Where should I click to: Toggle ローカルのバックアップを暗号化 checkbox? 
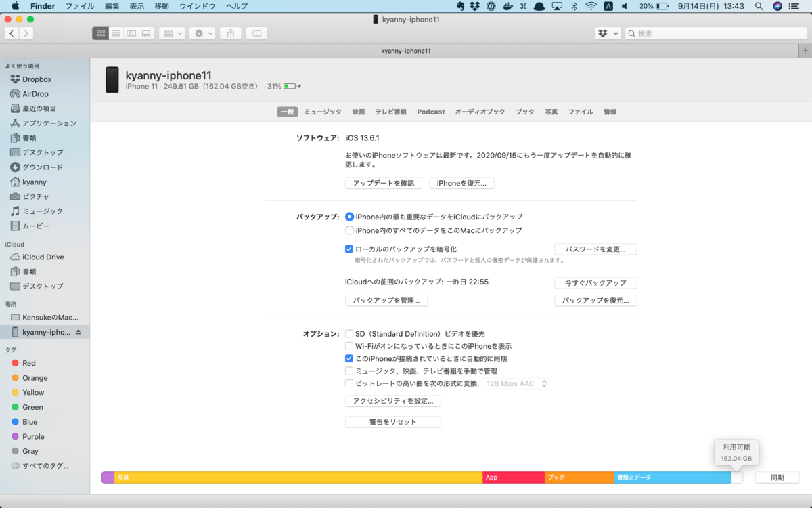pos(349,249)
